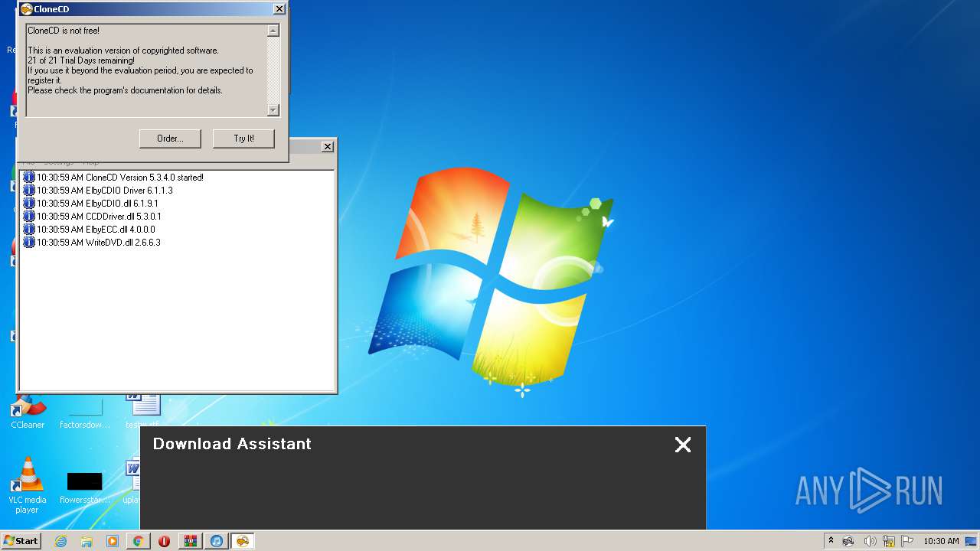Click the info icon for the CloneCD Version 5.3.4.0 entry
The image size is (980, 551).
(29, 177)
